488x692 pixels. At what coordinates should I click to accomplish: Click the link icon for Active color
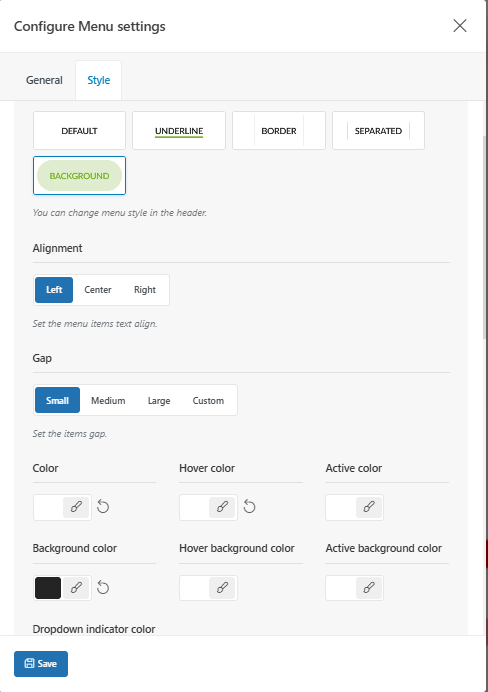pos(369,507)
